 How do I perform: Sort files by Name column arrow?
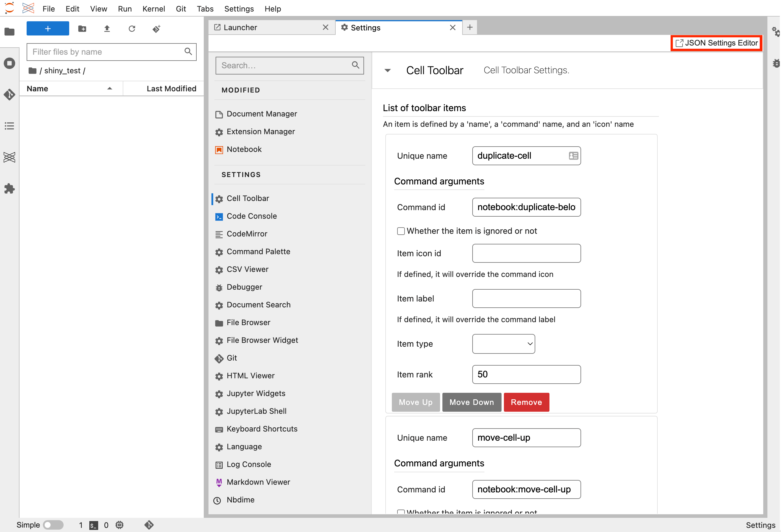pyautogui.click(x=110, y=88)
